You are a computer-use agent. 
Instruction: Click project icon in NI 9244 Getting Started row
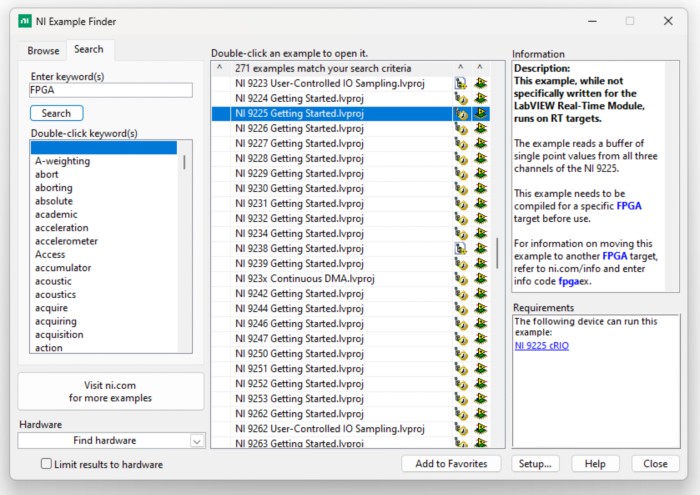[x=461, y=308]
